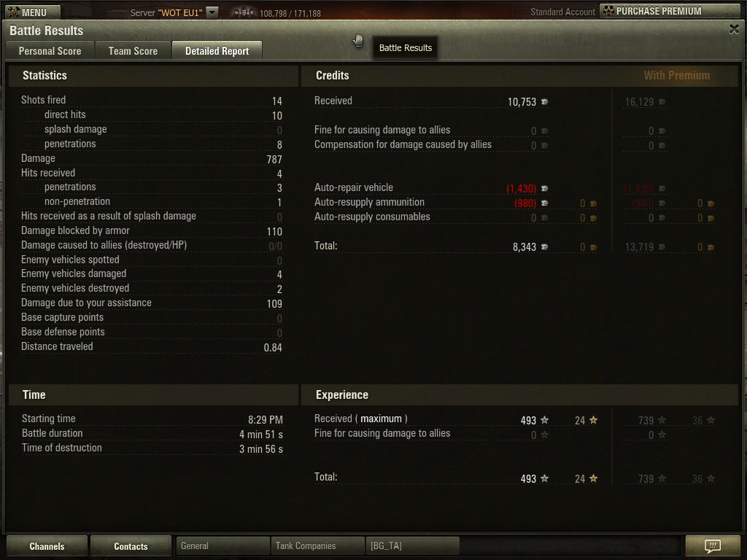Click the gold coin icon in the Total row
The width and height of the screenshot is (747, 560).
coord(593,247)
